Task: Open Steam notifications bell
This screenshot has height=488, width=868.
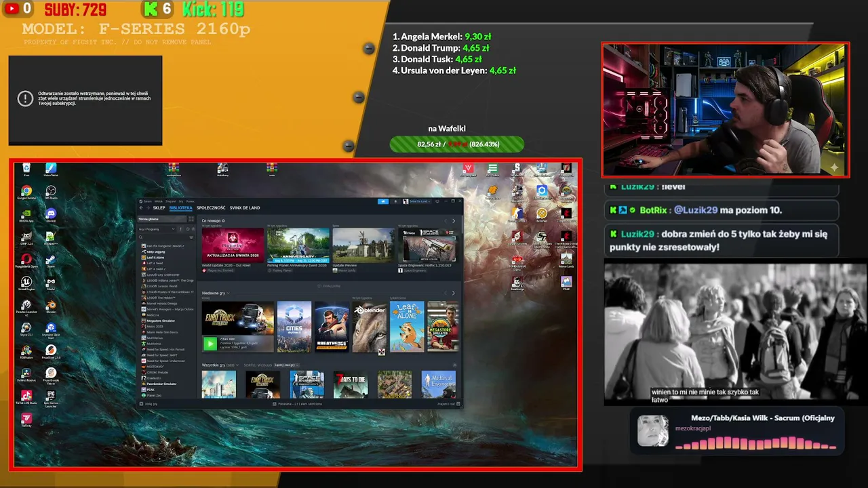Action: (x=395, y=201)
